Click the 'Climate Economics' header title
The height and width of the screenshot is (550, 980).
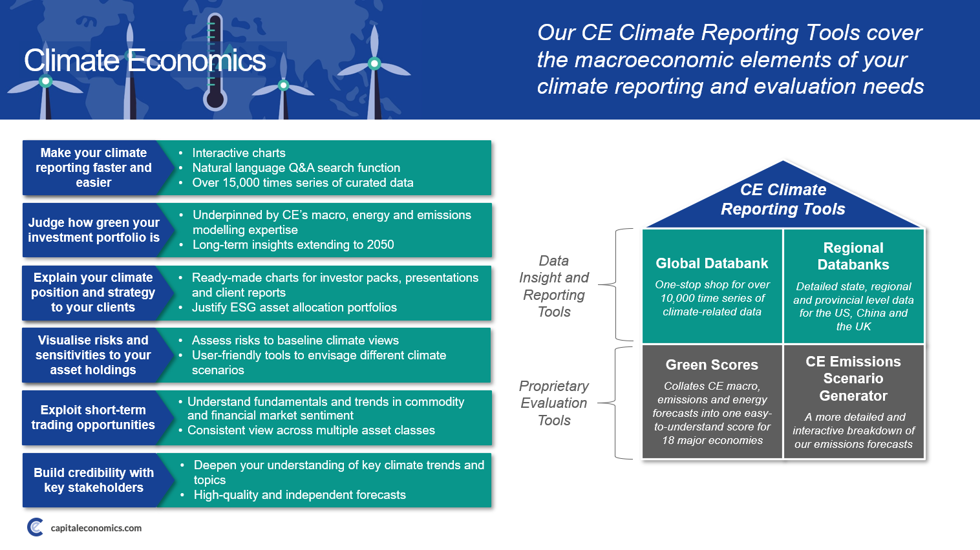[145, 61]
